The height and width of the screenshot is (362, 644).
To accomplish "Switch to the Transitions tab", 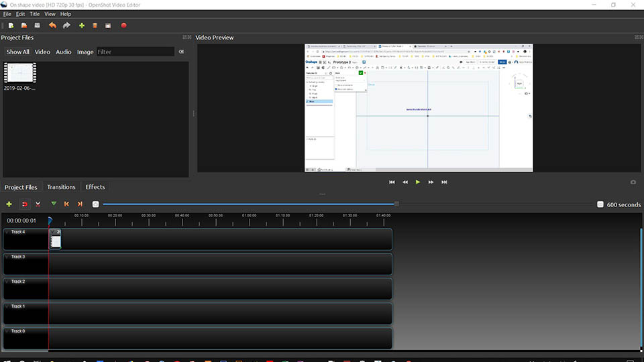I will pyautogui.click(x=61, y=187).
